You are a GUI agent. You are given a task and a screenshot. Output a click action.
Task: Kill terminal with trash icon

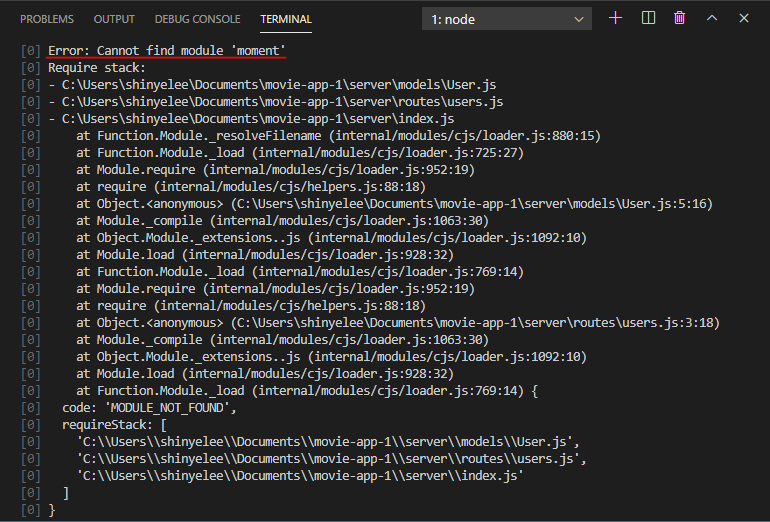[680, 19]
